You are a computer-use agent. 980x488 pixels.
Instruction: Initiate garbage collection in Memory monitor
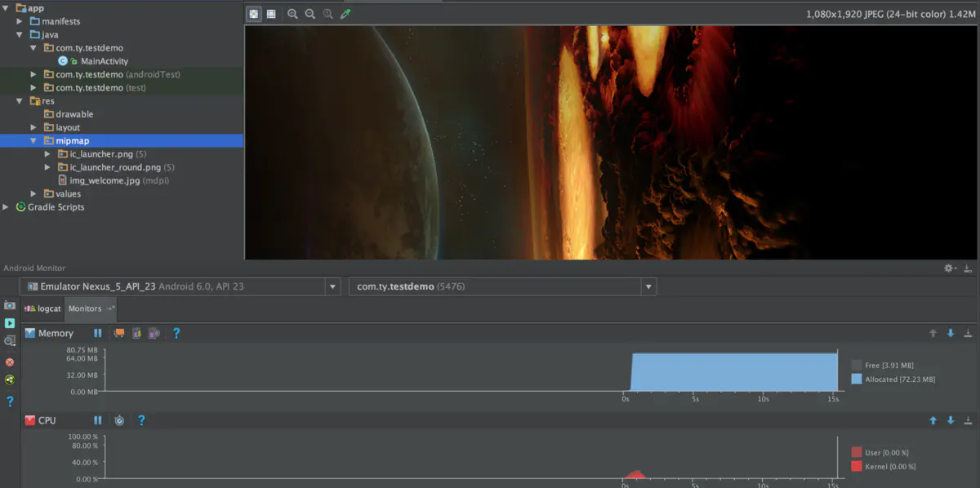119,333
